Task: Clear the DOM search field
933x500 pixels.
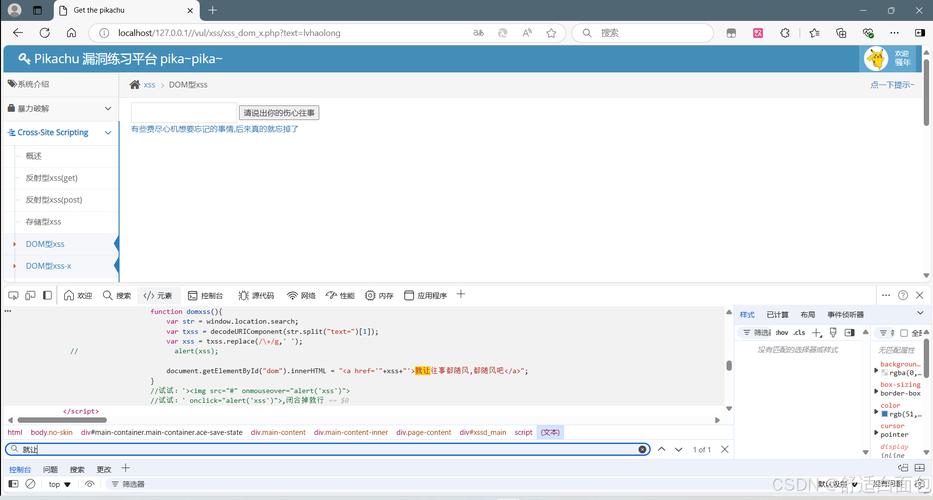Action: click(643, 449)
